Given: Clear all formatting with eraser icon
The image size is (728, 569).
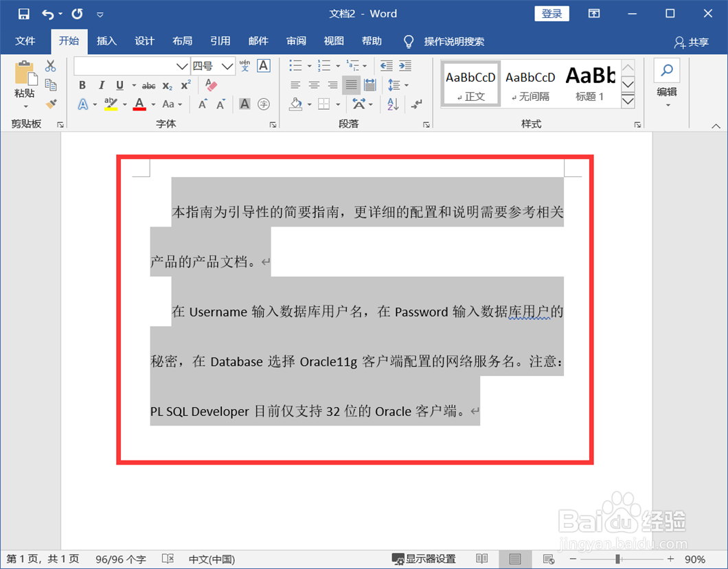Looking at the screenshot, I should [212, 85].
